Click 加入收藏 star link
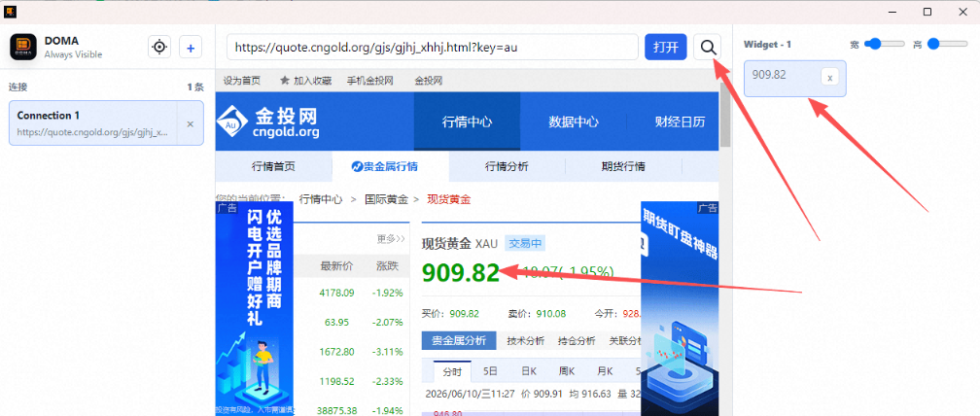 pyautogui.click(x=305, y=81)
